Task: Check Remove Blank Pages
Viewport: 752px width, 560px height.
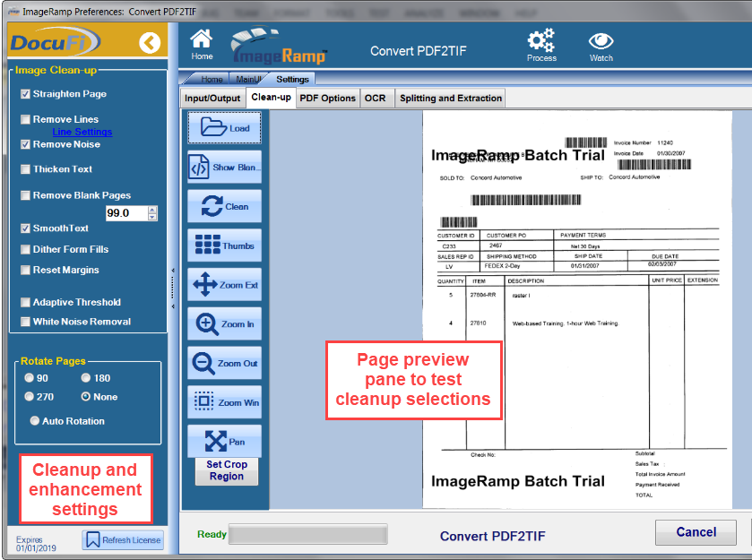Action: (x=25, y=195)
